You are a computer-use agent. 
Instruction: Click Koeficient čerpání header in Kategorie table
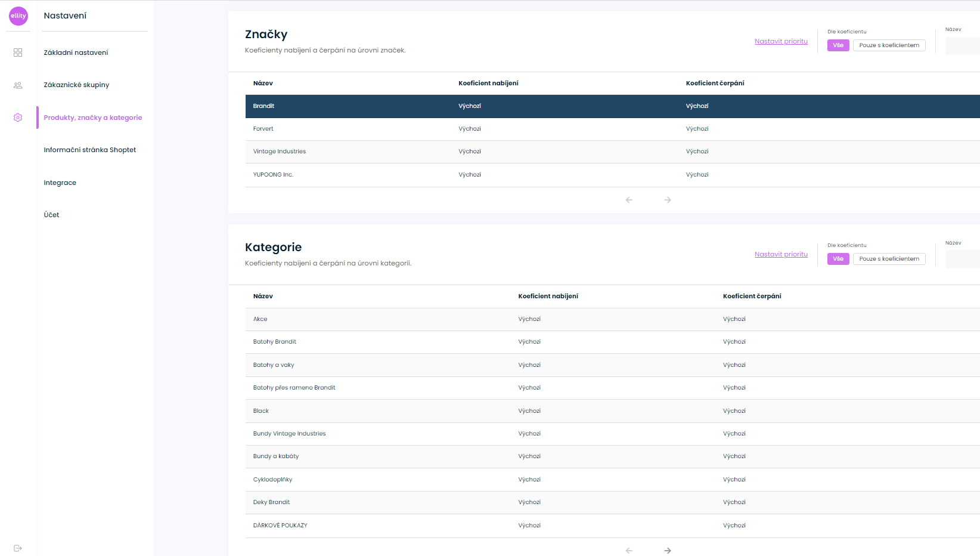[752, 296]
